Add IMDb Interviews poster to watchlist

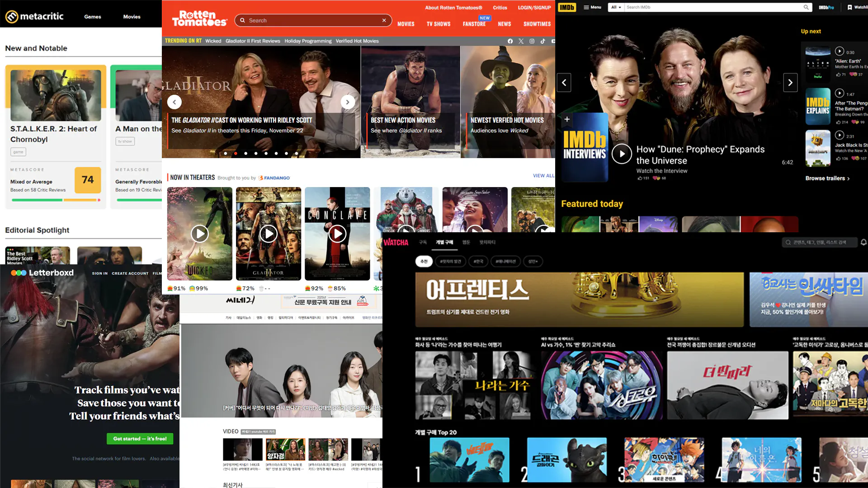coord(567,119)
